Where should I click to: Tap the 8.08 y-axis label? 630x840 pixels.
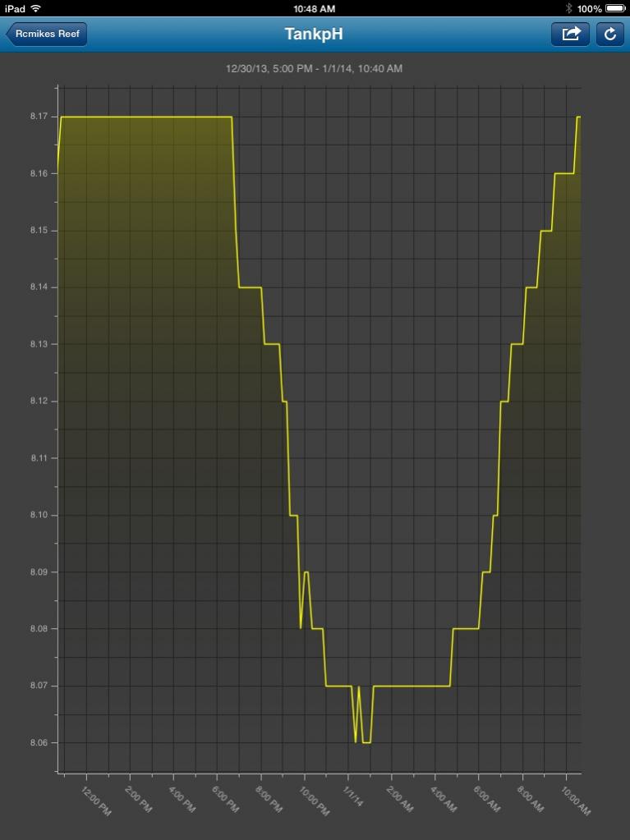pos(39,628)
